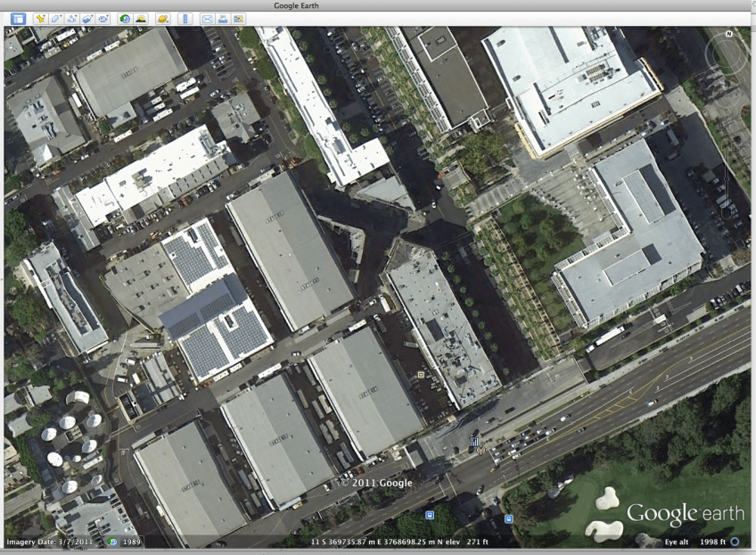Image resolution: width=756 pixels, height=555 pixels.
Task: Click the bus stop icon right
Action: click(x=507, y=518)
